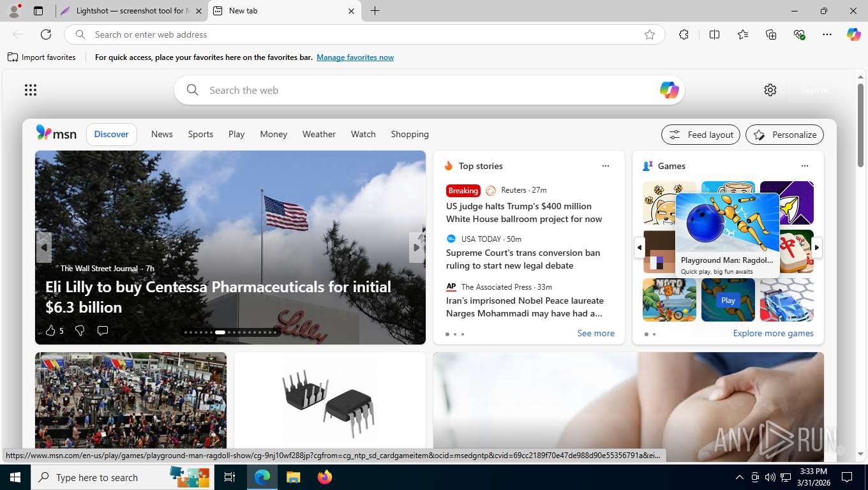The width and height of the screenshot is (868, 490).
Task: Focus the browser address bar
Action: click(364, 34)
